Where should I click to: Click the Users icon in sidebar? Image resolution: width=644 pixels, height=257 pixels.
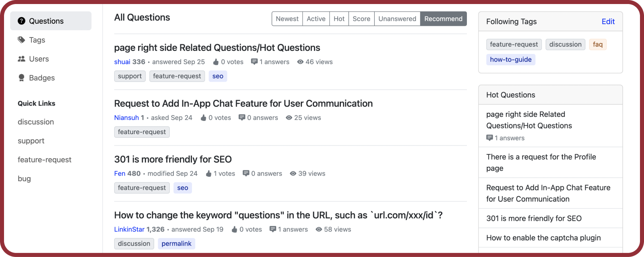click(22, 59)
